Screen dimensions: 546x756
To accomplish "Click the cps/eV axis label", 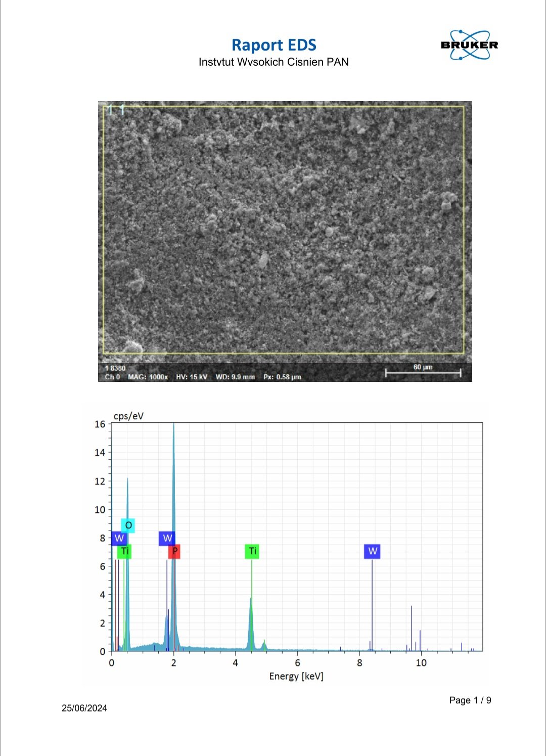I will [128, 416].
